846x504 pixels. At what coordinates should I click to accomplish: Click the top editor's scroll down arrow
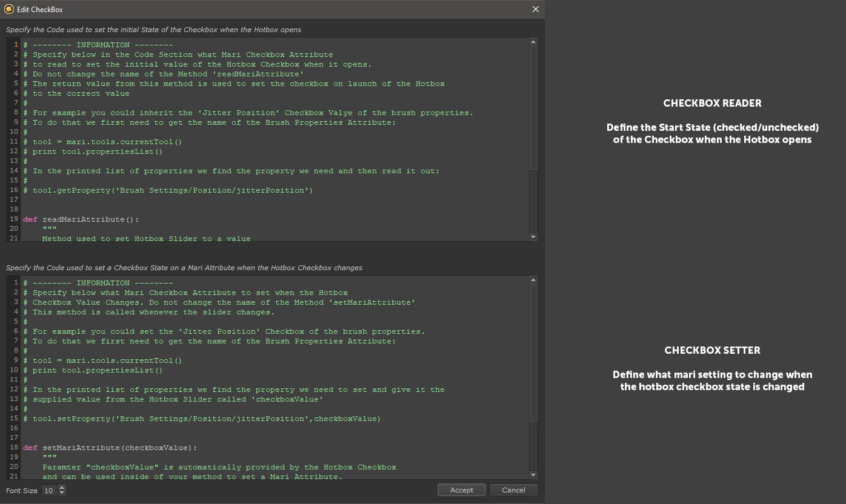[x=533, y=237]
